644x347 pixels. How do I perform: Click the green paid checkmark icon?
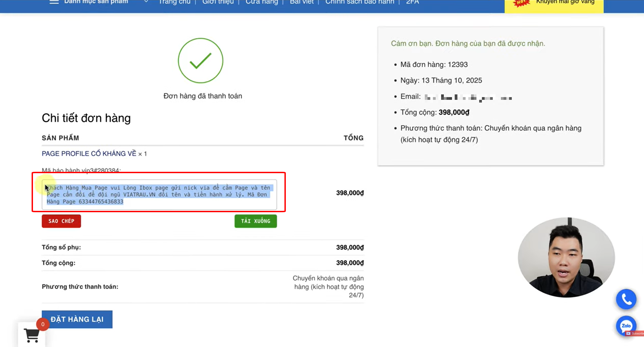coord(201,61)
